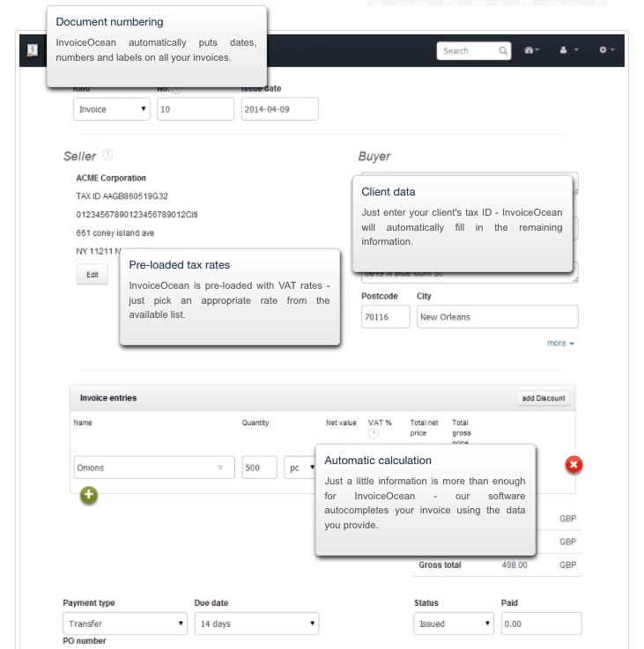Viewport: 644px width, 649px height.
Task: Click the Seller help question mark
Action: [x=107, y=155]
